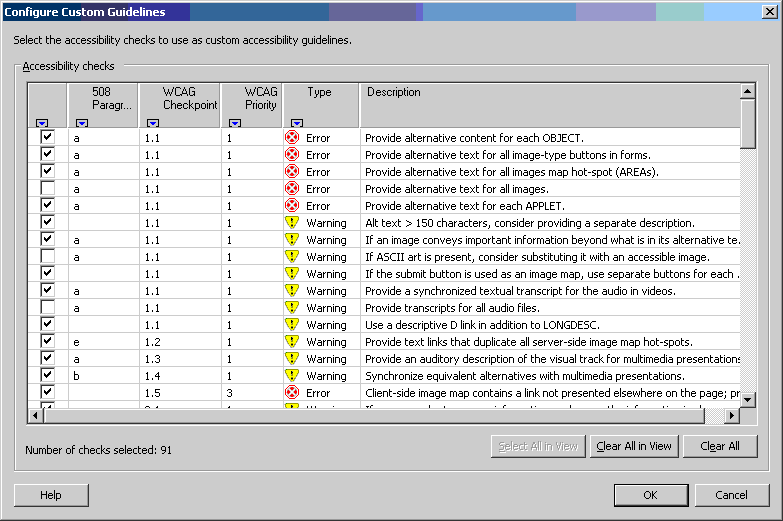Click the Warning icon for descriptive D link row

pos(292,325)
